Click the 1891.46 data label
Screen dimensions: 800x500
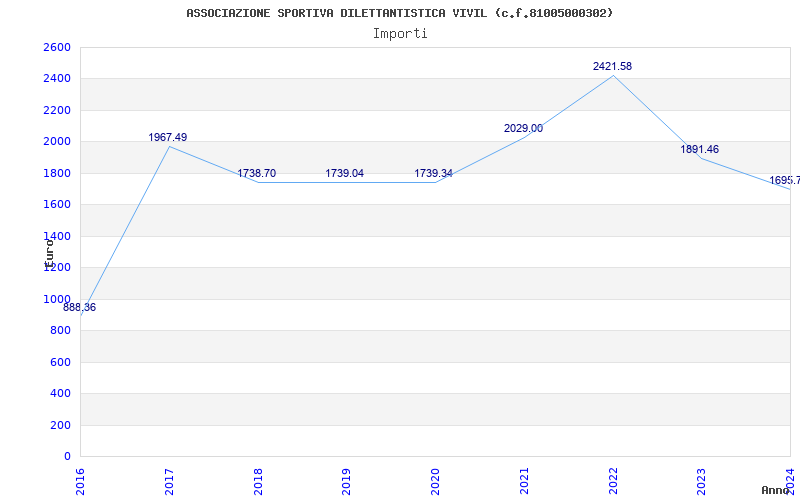point(700,150)
